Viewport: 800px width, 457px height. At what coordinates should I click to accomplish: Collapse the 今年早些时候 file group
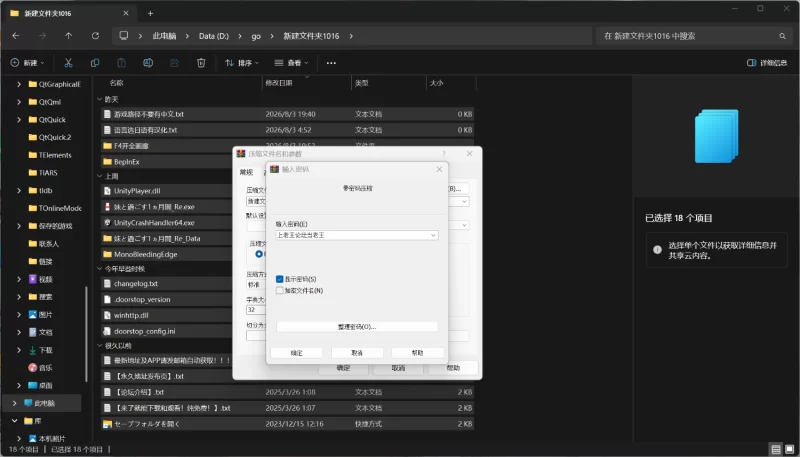99,269
